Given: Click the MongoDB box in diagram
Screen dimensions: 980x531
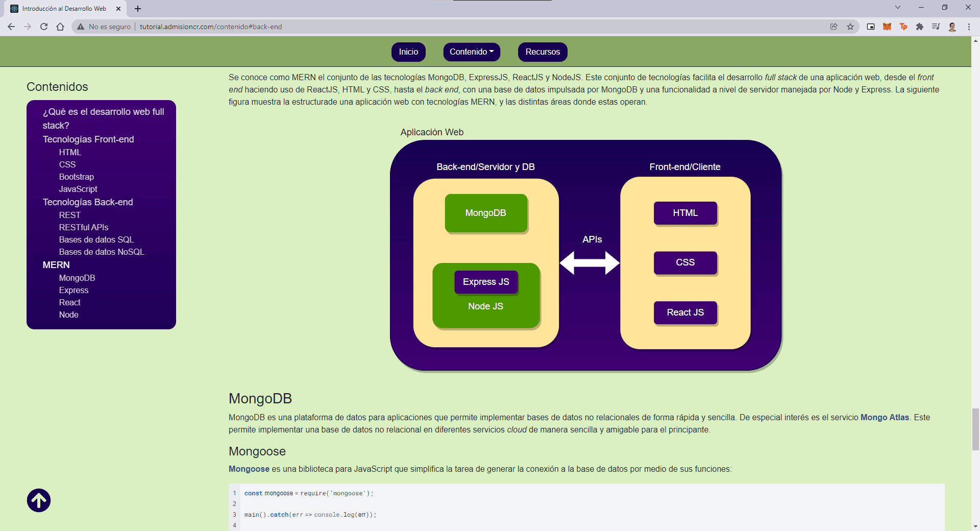Looking at the screenshot, I should (486, 213).
